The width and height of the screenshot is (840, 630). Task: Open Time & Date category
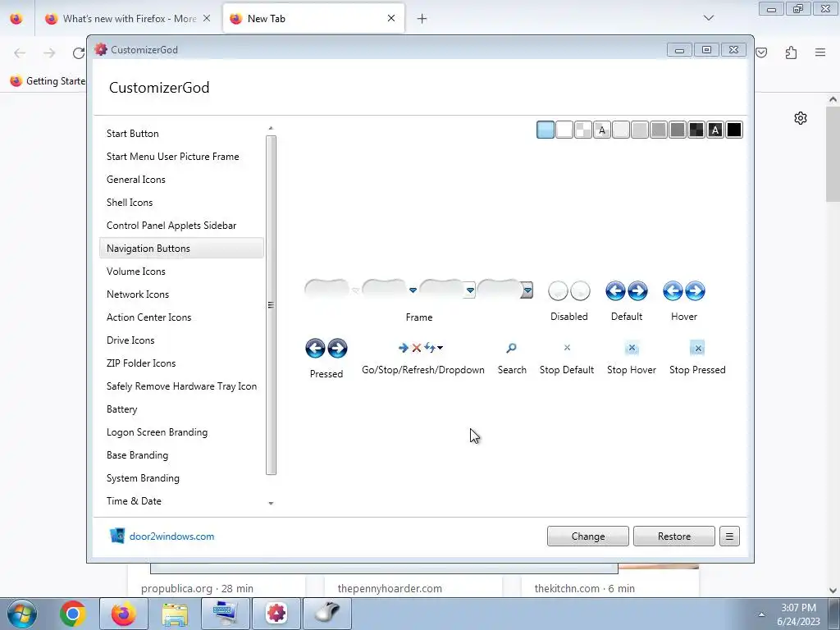(181, 501)
